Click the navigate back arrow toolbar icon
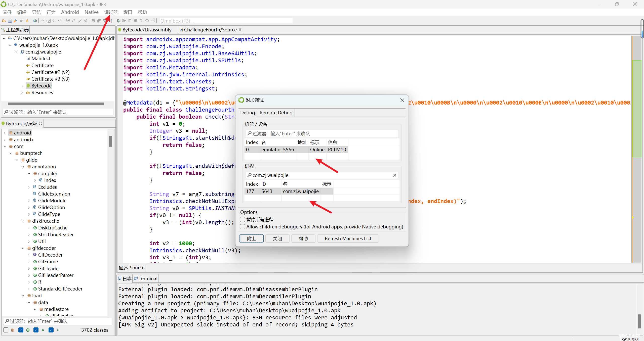 (x=54, y=21)
